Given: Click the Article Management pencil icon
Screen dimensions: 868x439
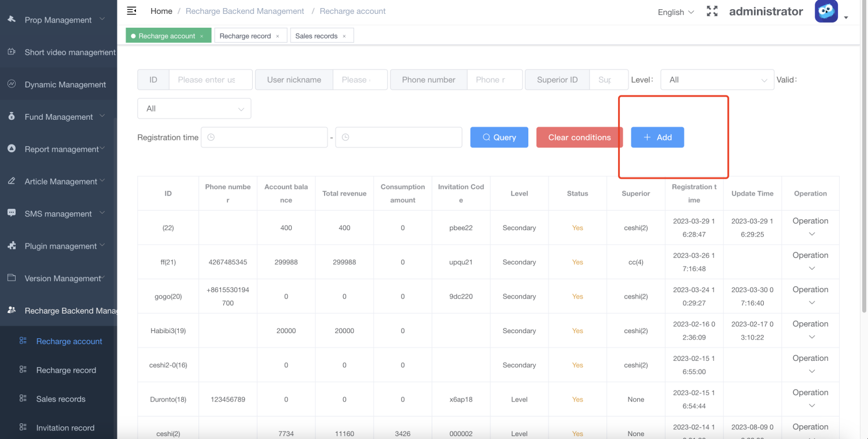Looking at the screenshot, I should (12, 181).
